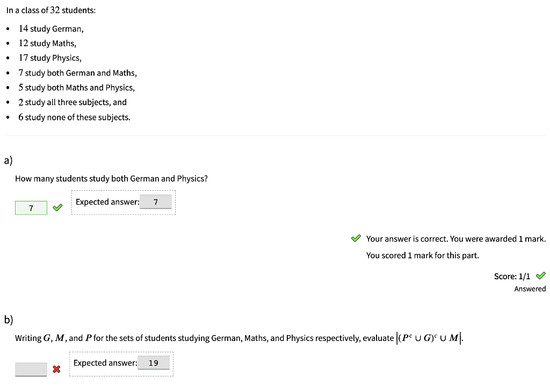Click the 'Expected answer:' label in part a
Screen dimensions: 550x392
pyautogui.click(x=107, y=202)
